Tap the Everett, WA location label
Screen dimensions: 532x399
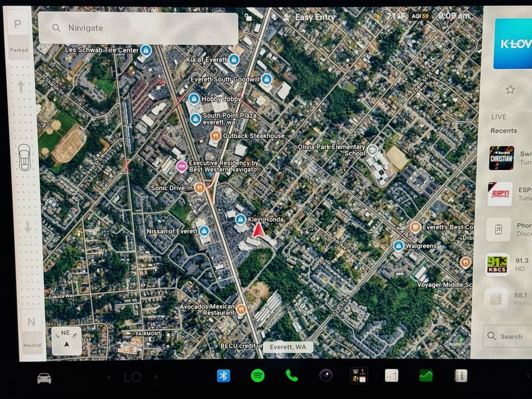tap(288, 347)
